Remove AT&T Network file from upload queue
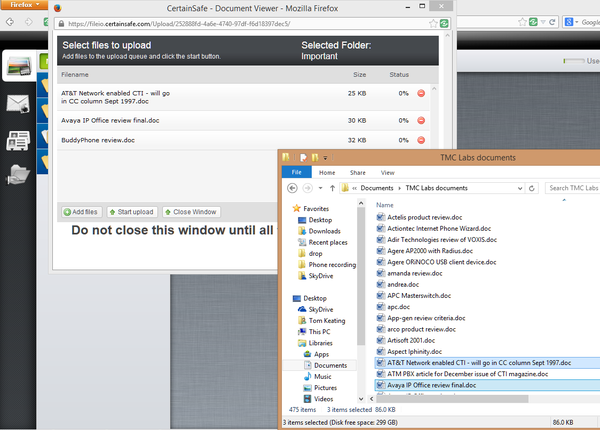 (x=421, y=94)
